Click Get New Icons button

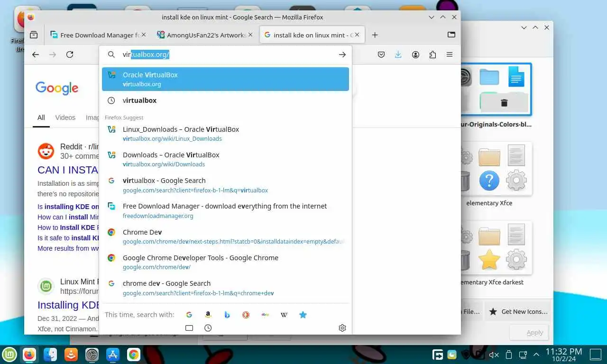[519, 311]
